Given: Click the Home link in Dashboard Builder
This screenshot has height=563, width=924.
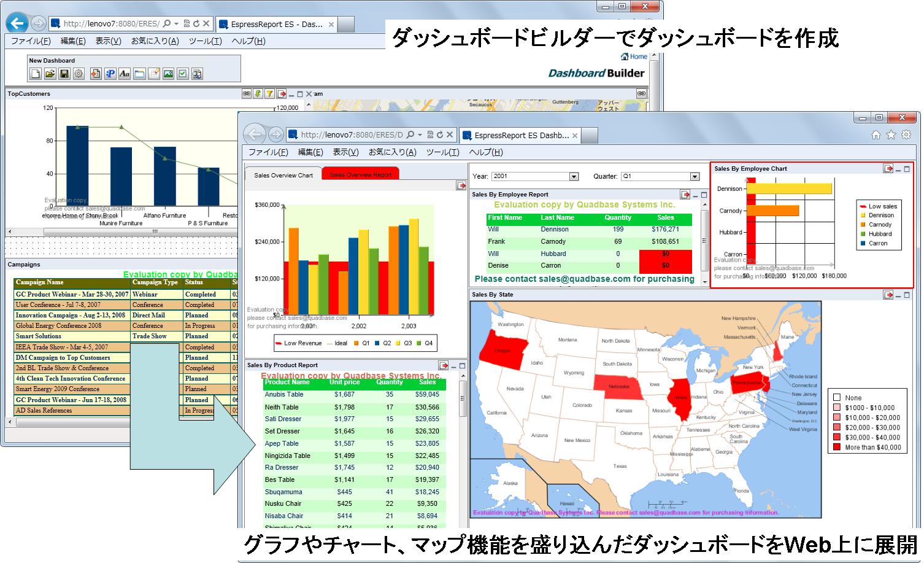Looking at the screenshot, I should pos(634,56).
